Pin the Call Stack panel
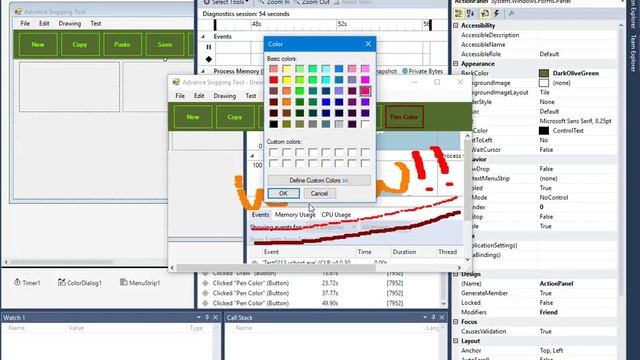The width and height of the screenshot is (640, 360). (x=433, y=318)
